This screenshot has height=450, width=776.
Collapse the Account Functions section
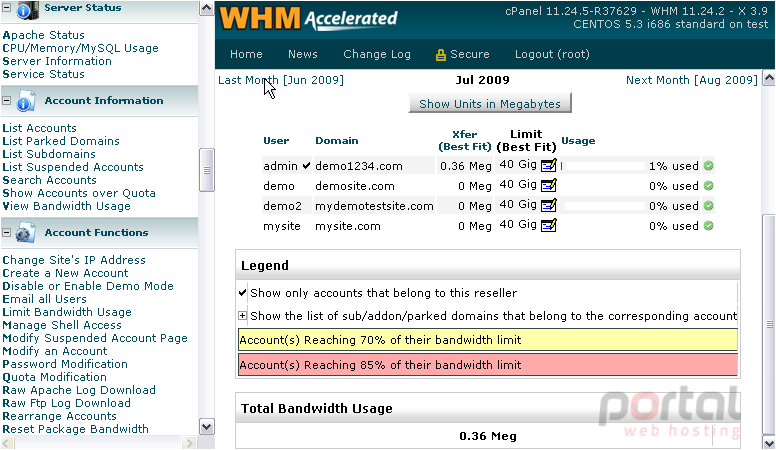[6, 232]
